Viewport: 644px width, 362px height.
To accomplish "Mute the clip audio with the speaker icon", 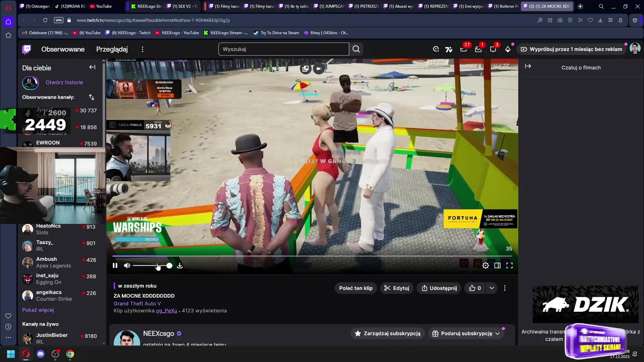I will coord(127,265).
